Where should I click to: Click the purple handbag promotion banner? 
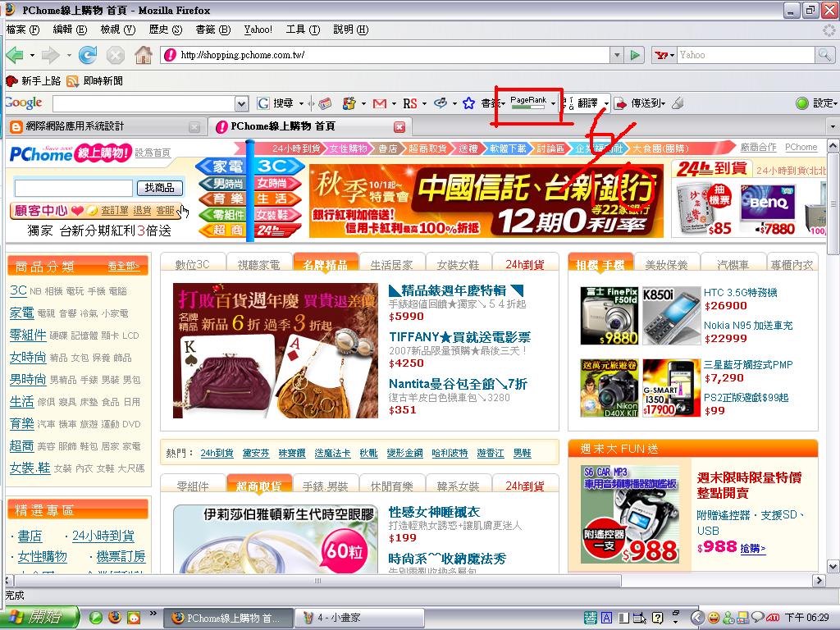tap(276, 350)
